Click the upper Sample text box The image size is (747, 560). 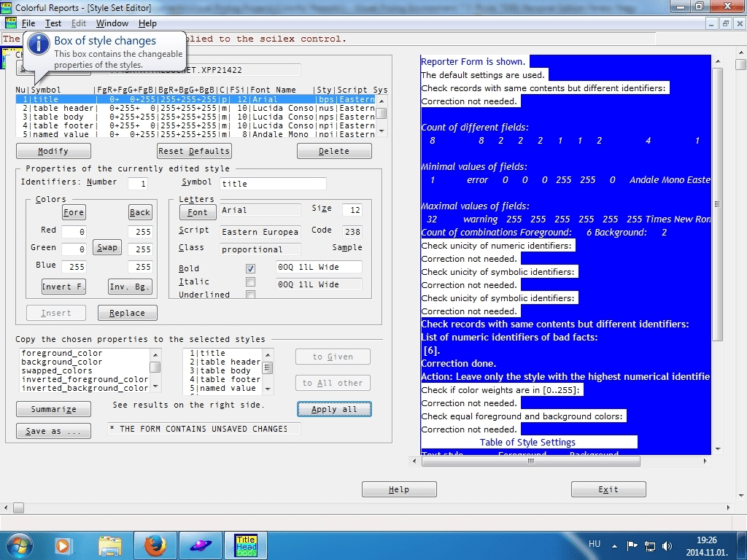[x=319, y=267]
